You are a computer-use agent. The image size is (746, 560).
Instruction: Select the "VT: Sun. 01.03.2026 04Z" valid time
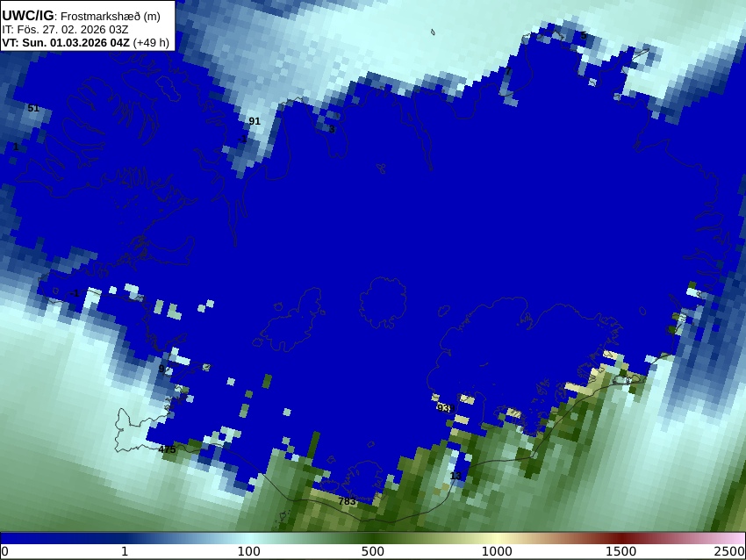(x=66, y=42)
